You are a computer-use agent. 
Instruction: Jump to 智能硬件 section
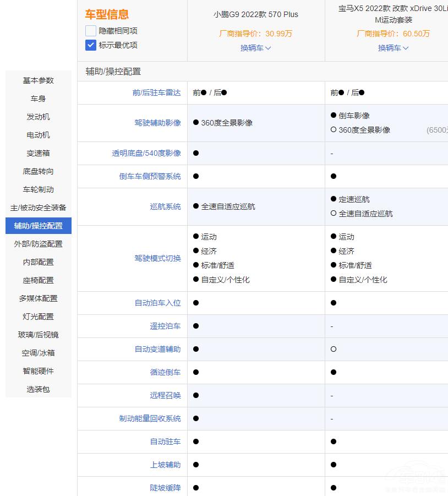point(39,371)
